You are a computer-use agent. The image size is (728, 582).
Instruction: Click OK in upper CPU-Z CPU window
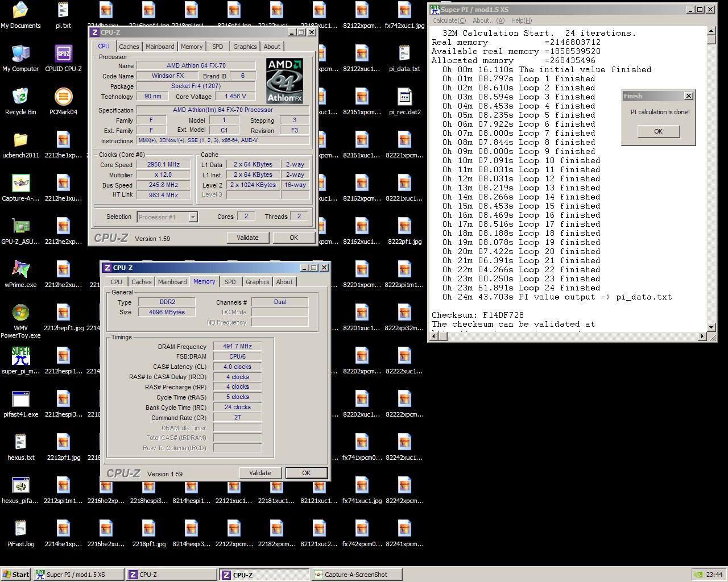click(x=293, y=238)
